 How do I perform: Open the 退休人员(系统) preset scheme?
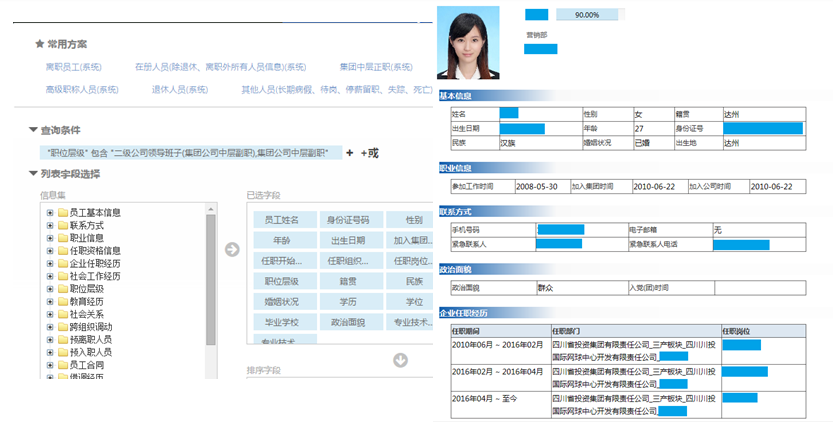(179, 89)
